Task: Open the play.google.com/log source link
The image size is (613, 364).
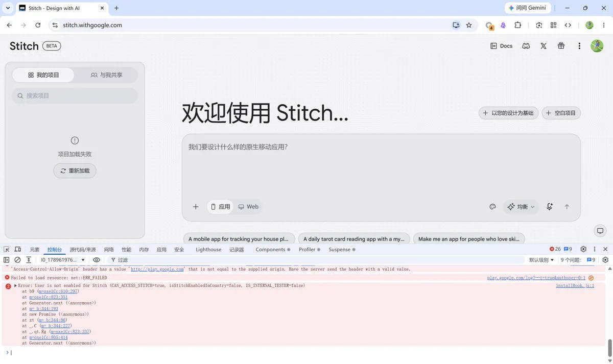Action: (536, 278)
